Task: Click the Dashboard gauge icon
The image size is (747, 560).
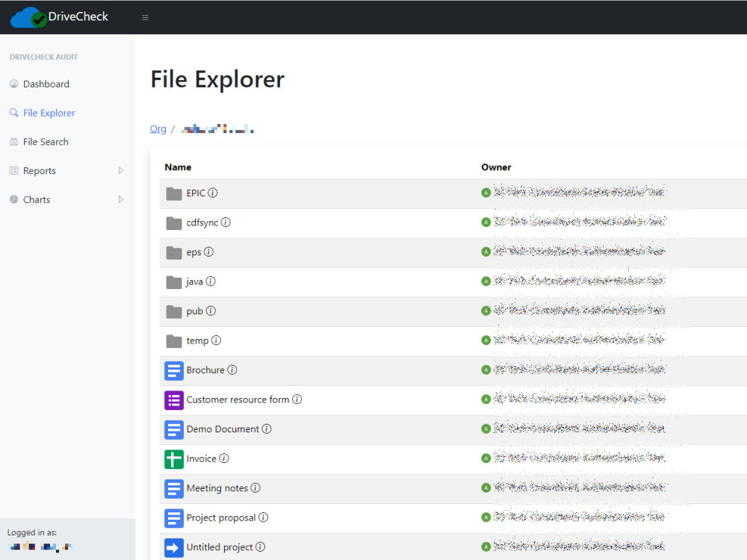Action: pos(13,84)
